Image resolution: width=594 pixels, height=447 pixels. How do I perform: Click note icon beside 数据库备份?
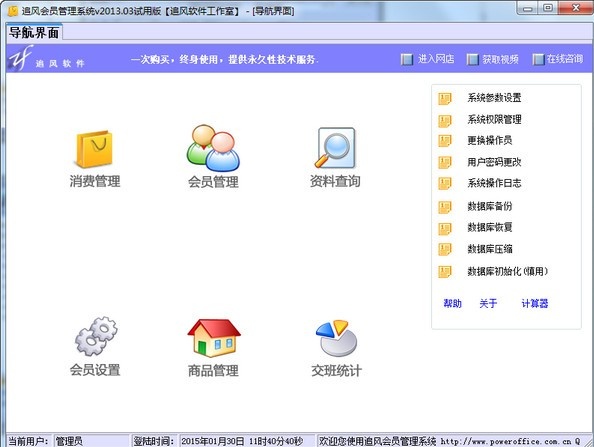tap(445, 207)
